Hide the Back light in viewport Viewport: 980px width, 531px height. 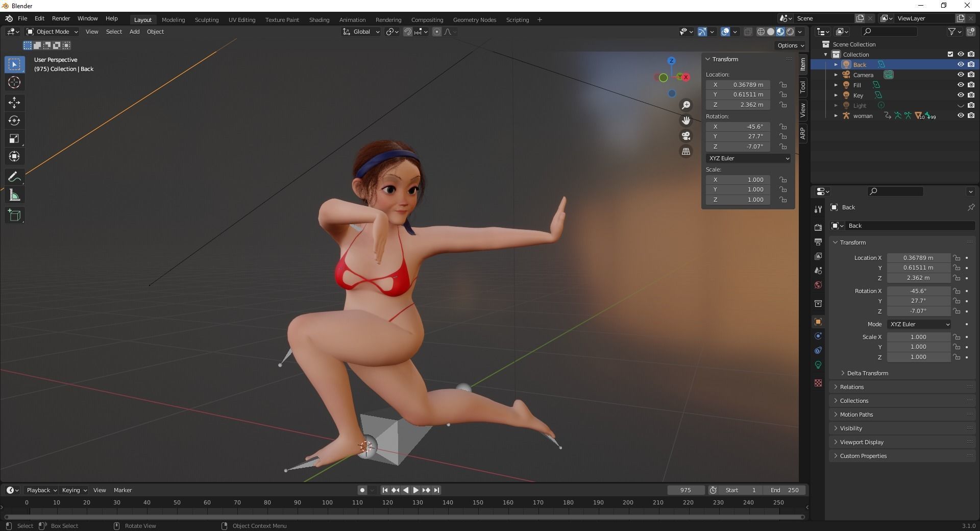tap(960, 64)
